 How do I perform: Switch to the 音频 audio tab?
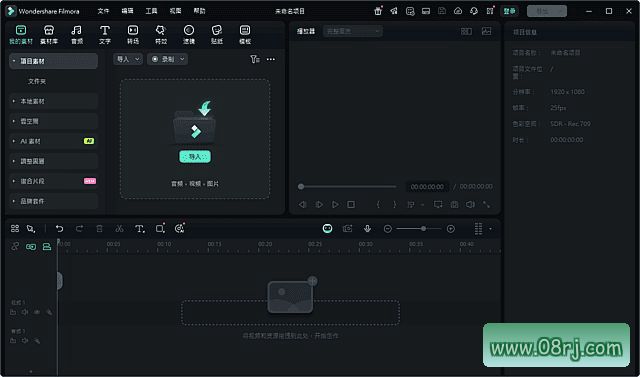click(77, 34)
